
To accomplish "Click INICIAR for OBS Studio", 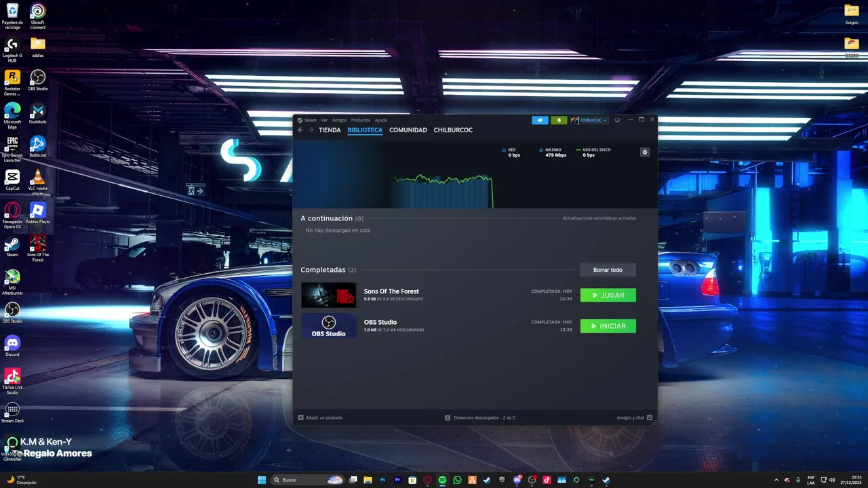I will [x=608, y=326].
